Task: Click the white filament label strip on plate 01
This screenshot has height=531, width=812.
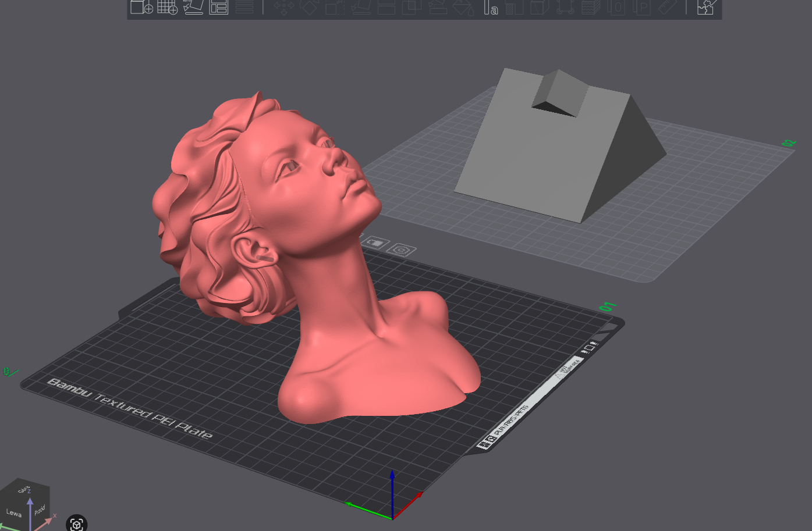Action: click(x=531, y=401)
